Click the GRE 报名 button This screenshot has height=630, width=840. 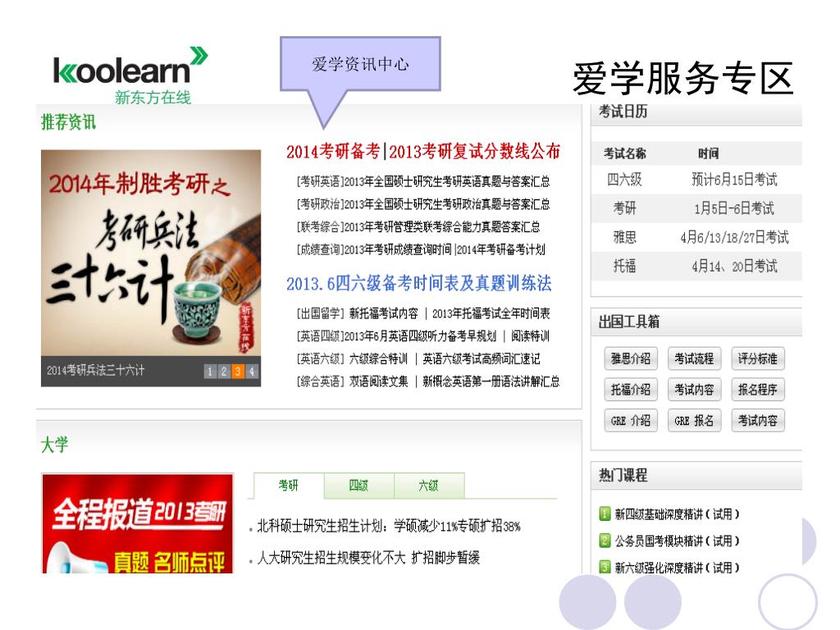(x=694, y=421)
